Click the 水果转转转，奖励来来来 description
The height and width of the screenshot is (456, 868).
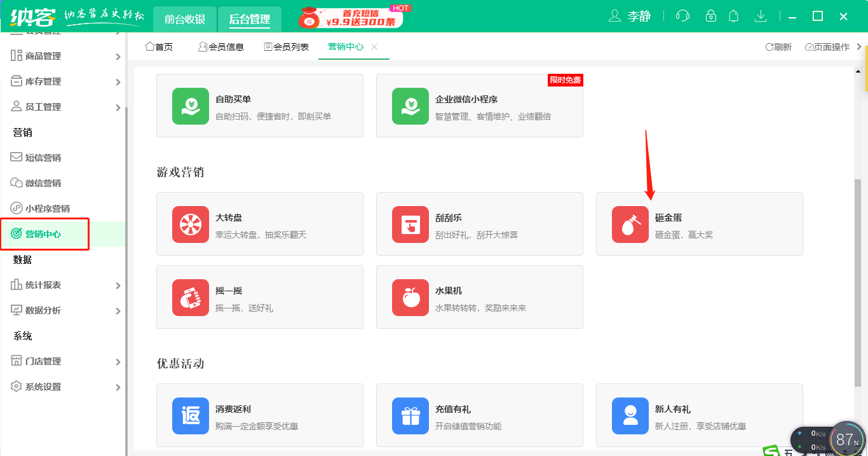tap(481, 308)
